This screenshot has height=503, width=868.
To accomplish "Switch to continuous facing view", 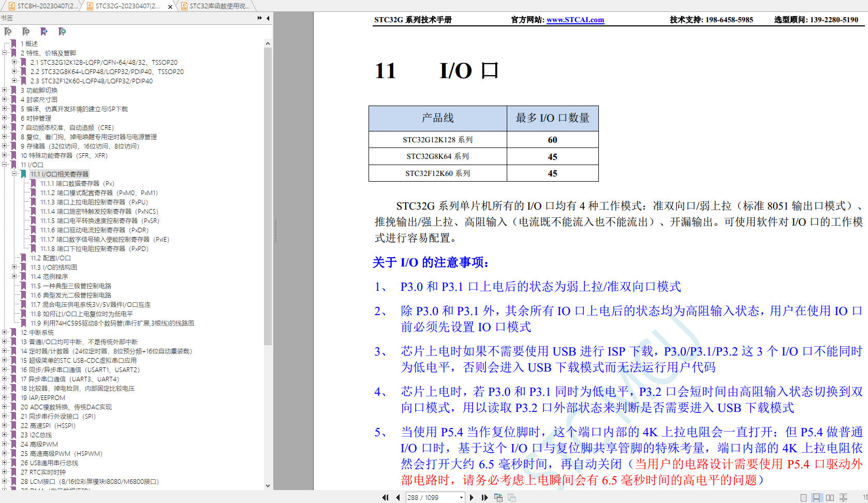I will pyautogui.click(x=843, y=497).
